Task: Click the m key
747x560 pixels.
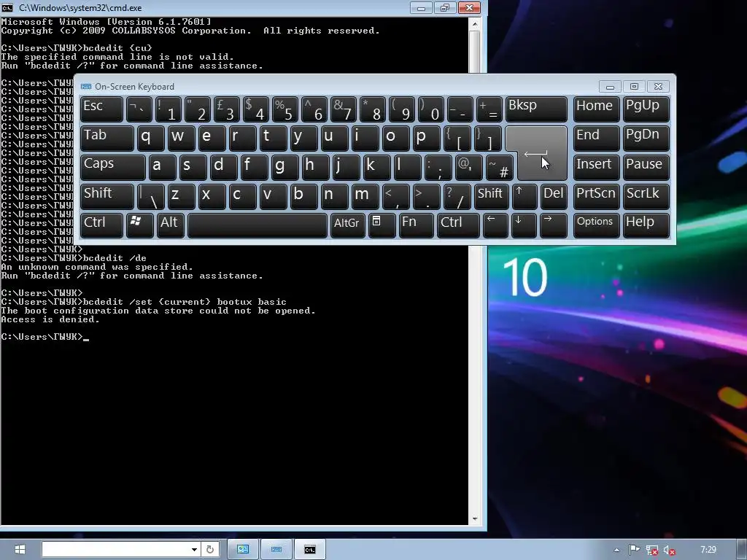Action: click(x=365, y=197)
